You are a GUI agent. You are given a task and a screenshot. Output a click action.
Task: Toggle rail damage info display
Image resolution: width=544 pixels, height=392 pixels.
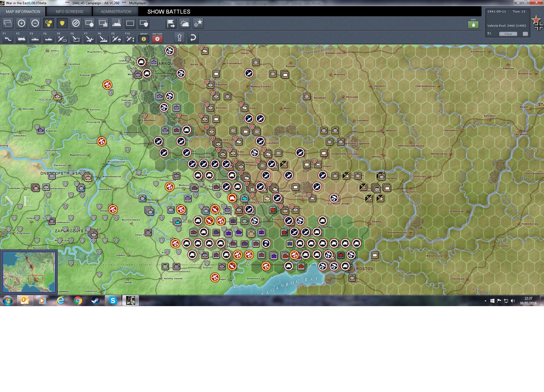76,23
